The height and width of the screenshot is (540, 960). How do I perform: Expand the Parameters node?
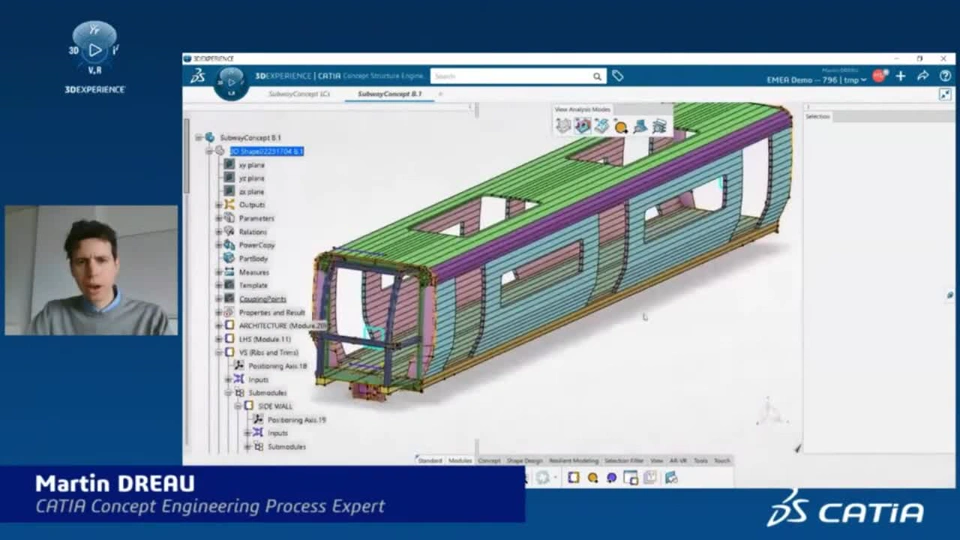(219, 218)
